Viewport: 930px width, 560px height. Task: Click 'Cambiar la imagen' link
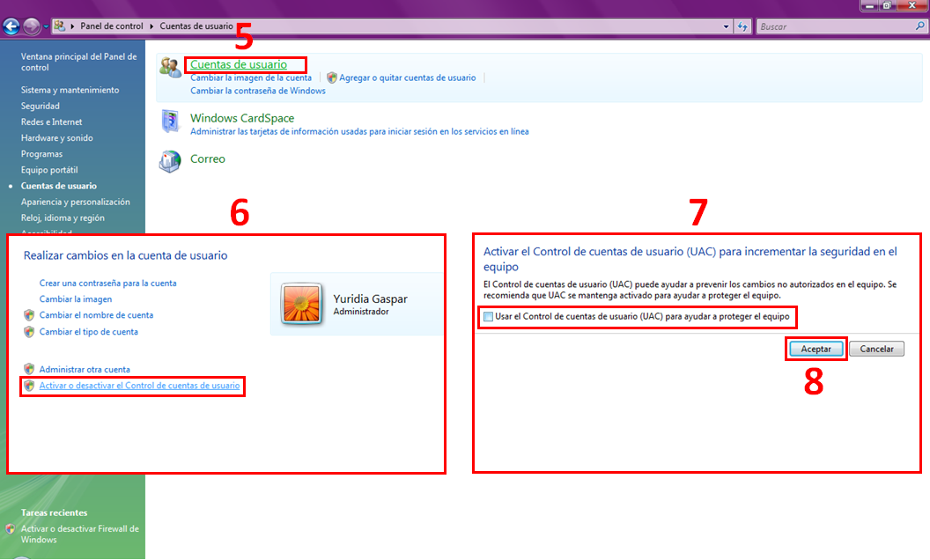point(76,299)
